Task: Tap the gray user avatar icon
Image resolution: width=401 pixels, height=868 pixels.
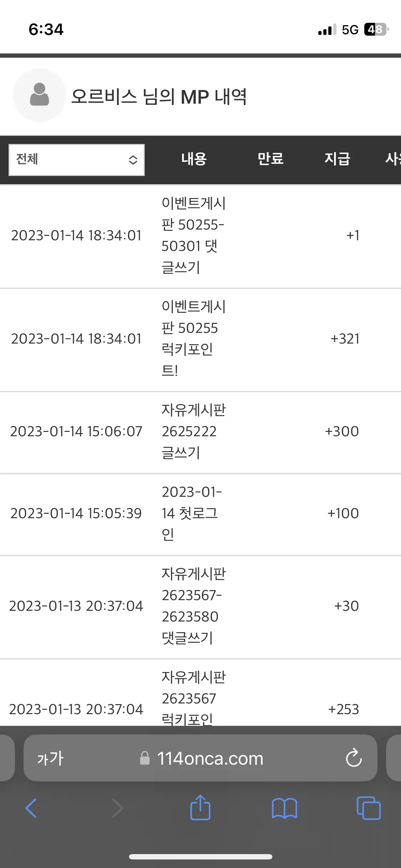Action: (40, 95)
